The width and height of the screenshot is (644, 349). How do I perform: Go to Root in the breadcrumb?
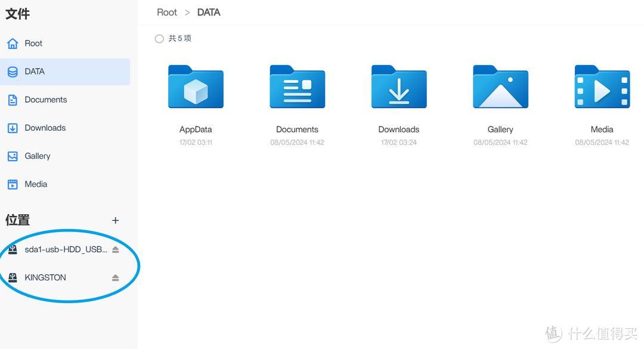167,13
